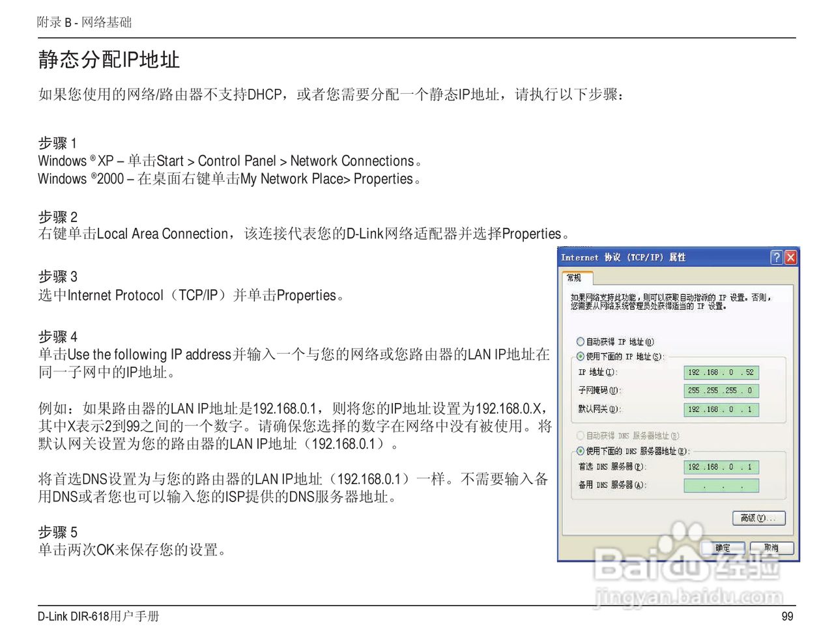
Task: Click the 步骤 4 heading
Action: tap(57, 337)
